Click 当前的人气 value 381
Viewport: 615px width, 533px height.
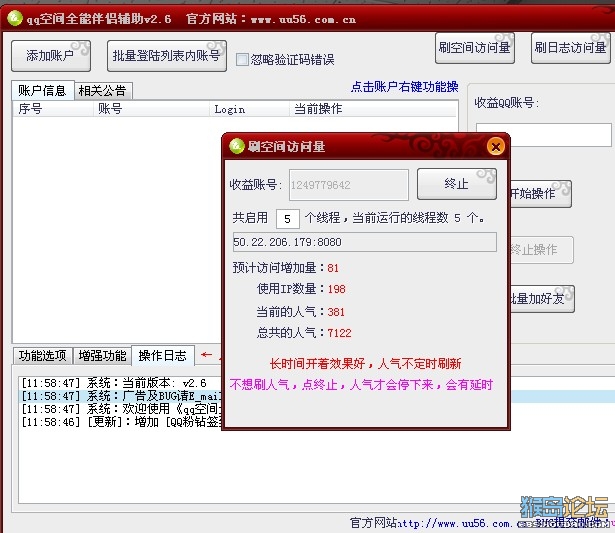click(x=336, y=312)
